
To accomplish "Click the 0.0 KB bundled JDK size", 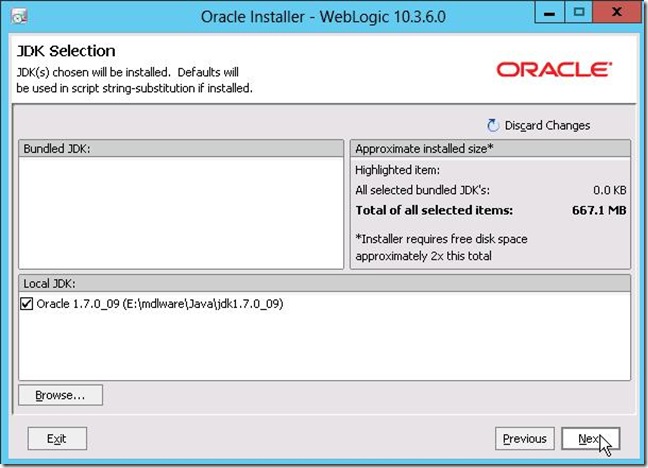I will (x=610, y=190).
